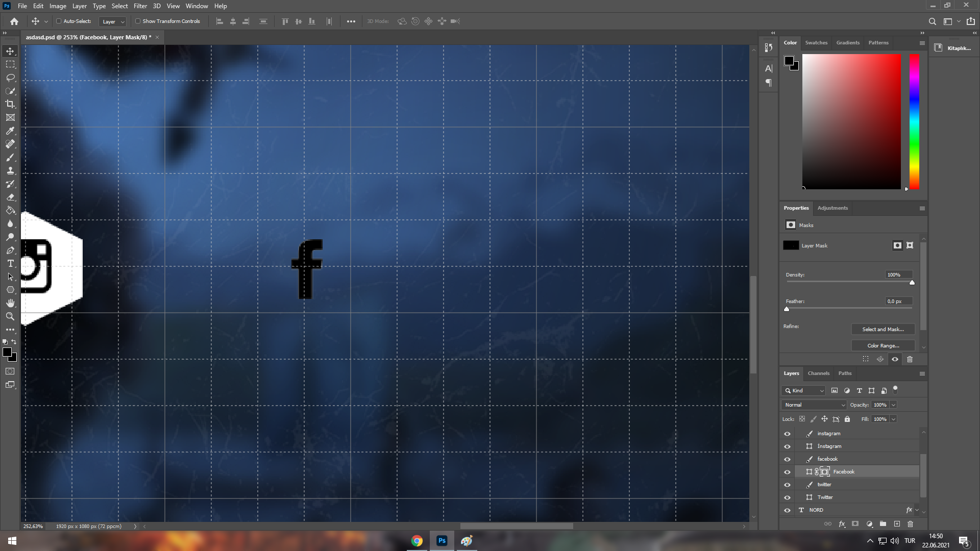Select the Zoom tool

pos(10,316)
